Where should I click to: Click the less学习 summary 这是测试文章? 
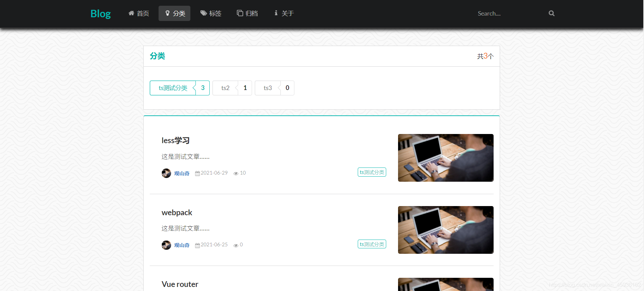click(x=186, y=157)
